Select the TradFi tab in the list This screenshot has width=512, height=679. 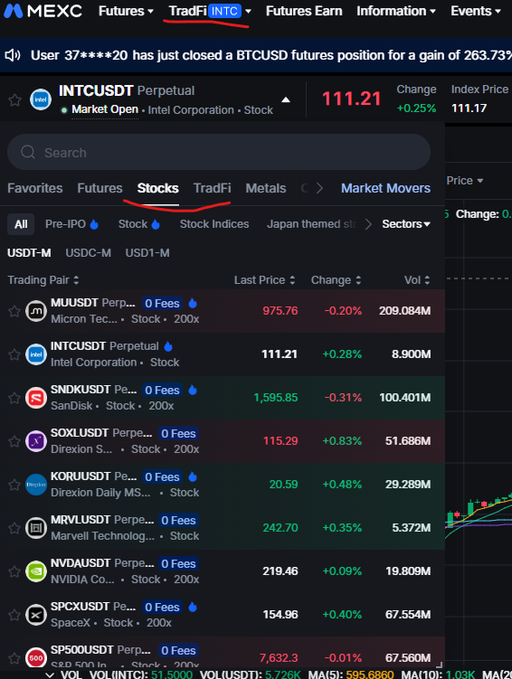coord(212,188)
